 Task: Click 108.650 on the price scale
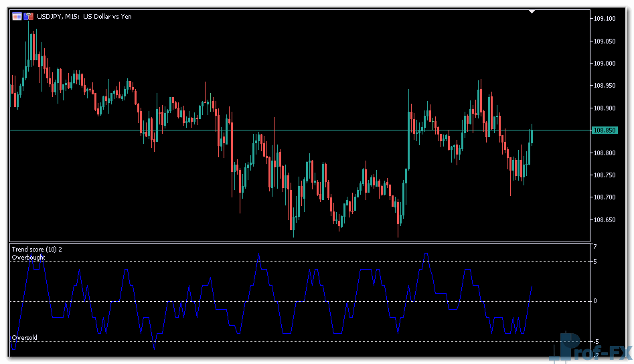coord(605,220)
